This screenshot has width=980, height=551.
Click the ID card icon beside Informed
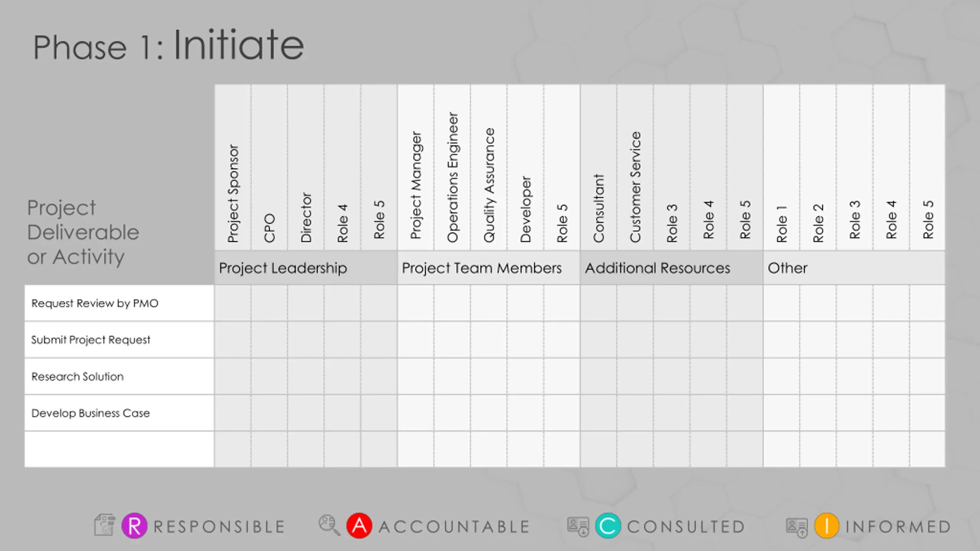797,528
